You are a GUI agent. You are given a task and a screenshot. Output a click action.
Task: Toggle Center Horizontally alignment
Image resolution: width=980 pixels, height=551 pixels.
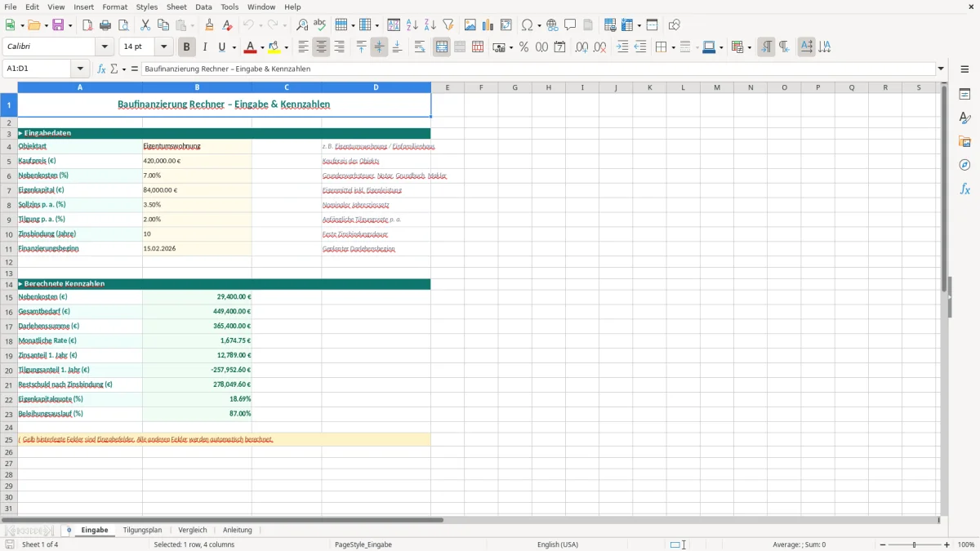[322, 47]
